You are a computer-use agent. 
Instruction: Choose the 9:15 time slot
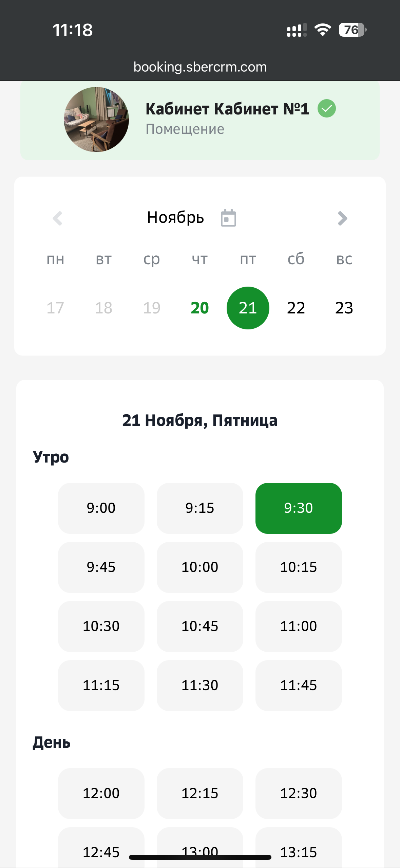(x=200, y=508)
